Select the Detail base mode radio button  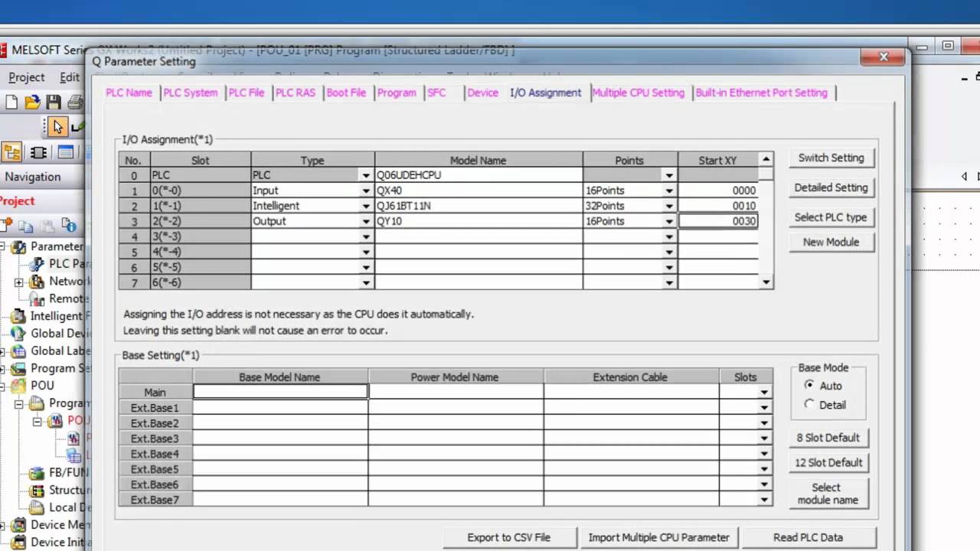pos(809,404)
